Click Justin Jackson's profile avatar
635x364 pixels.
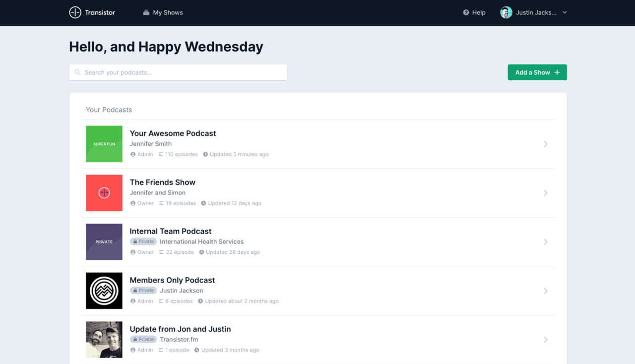pos(506,12)
